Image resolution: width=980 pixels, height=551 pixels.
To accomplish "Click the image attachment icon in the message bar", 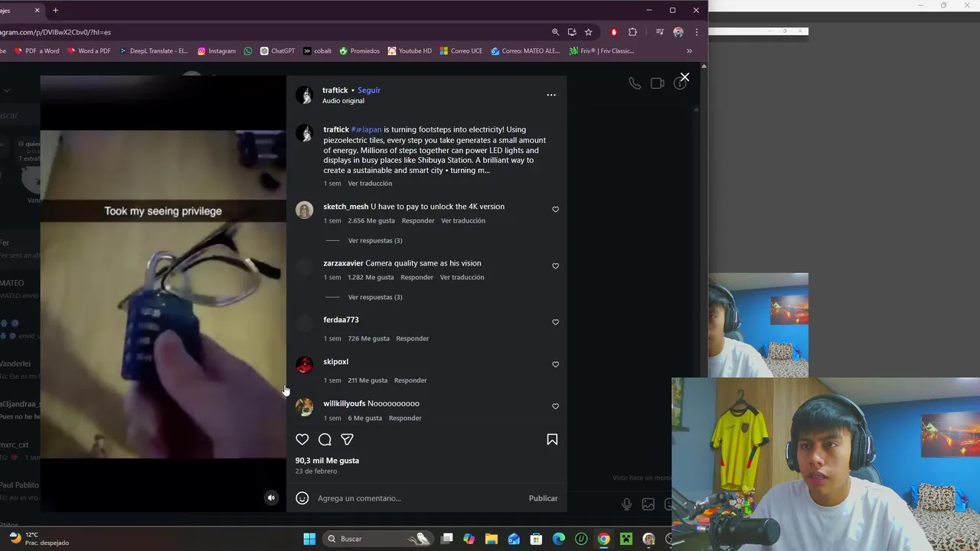I will 648,504.
